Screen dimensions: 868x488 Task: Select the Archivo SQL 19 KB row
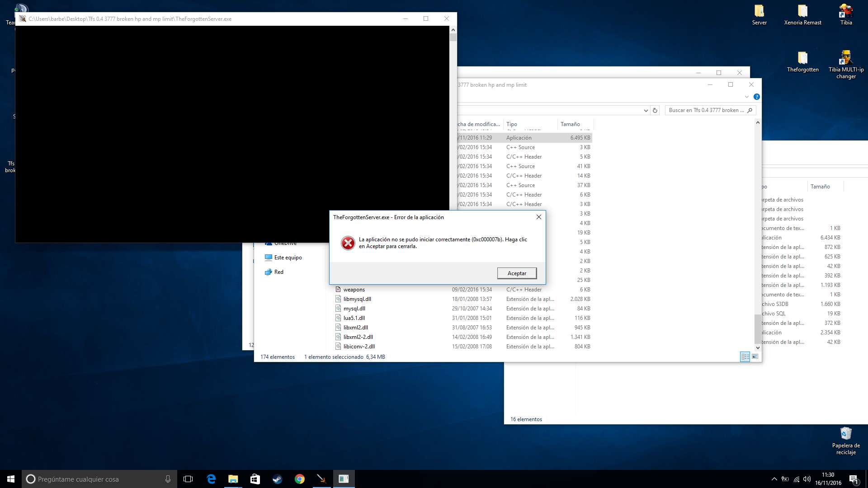tap(801, 314)
